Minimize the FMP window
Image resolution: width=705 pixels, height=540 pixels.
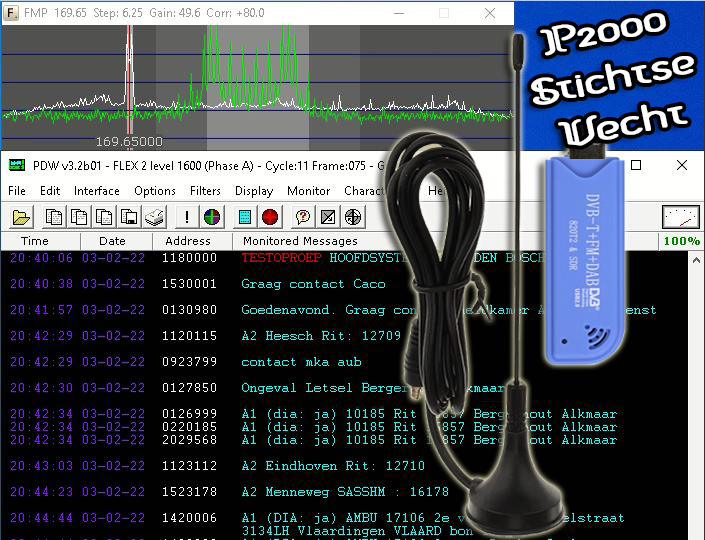[x=399, y=13]
